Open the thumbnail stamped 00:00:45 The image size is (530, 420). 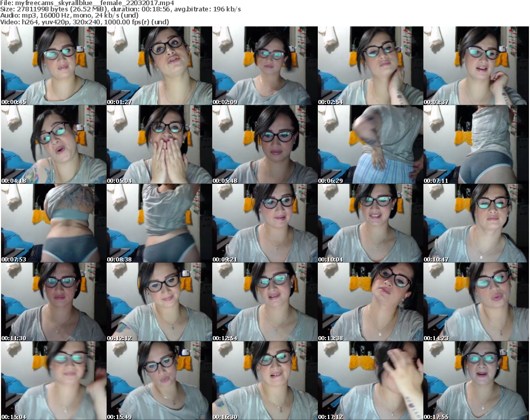point(54,66)
